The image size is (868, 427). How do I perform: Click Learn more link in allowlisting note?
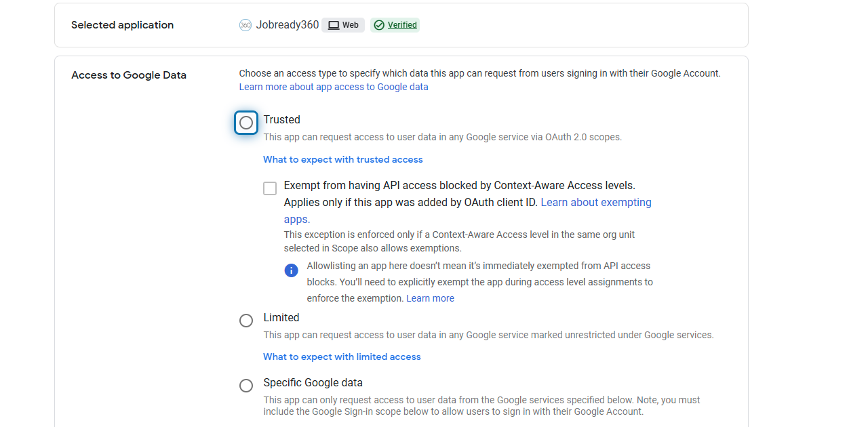point(430,298)
